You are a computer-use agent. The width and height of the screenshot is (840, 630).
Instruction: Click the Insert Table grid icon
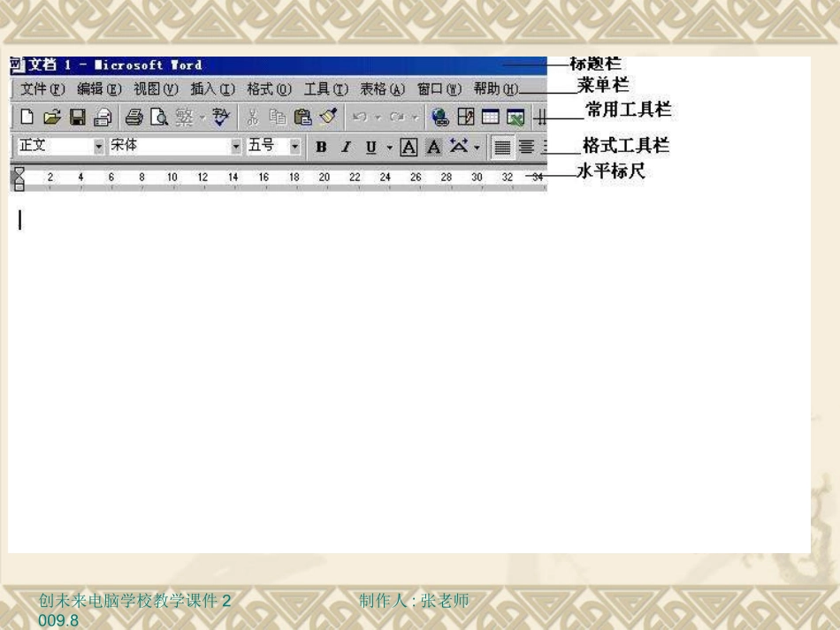coord(490,117)
